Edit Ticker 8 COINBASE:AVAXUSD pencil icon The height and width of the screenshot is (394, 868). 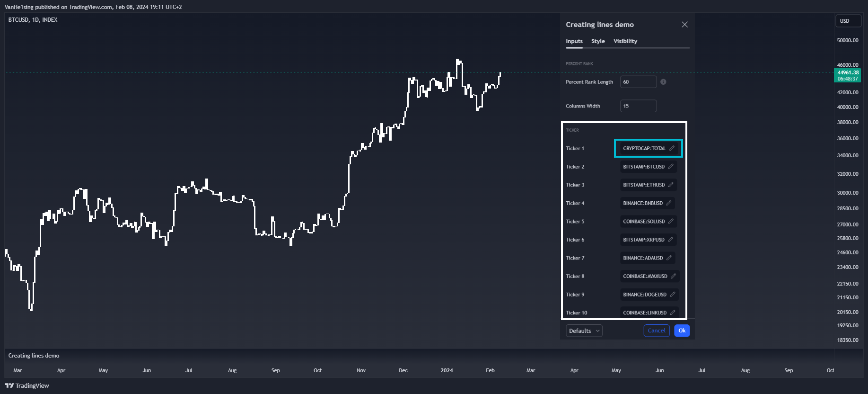(674, 276)
